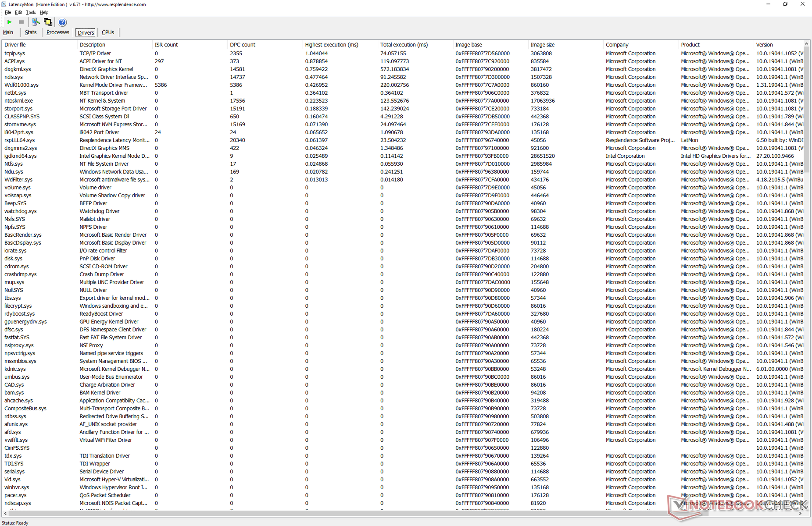Open the Tools menu
The height and width of the screenshot is (526, 812).
click(31, 13)
